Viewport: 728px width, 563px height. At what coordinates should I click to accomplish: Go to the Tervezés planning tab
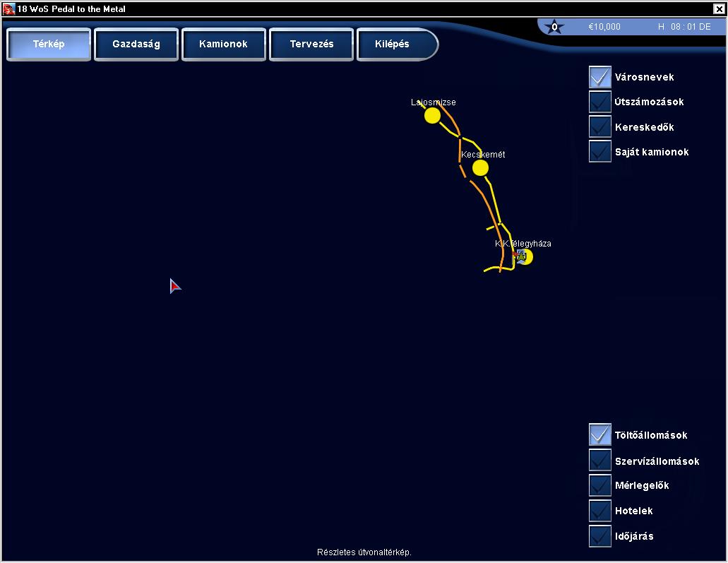click(x=311, y=44)
